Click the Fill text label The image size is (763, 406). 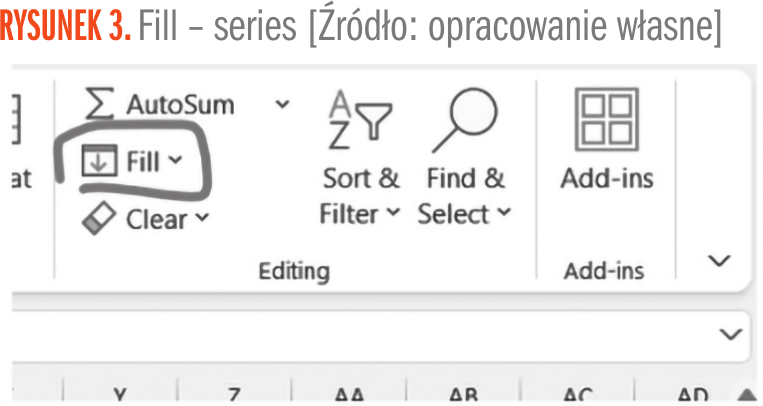(144, 161)
